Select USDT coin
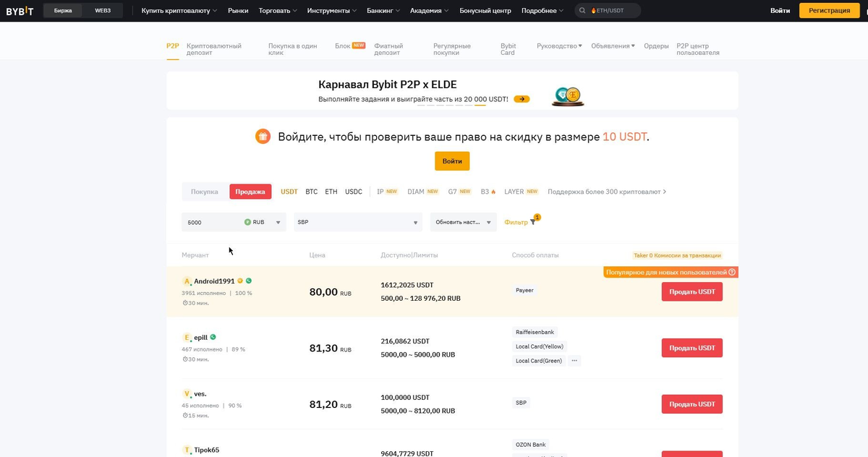868x457 pixels. [x=289, y=192]
